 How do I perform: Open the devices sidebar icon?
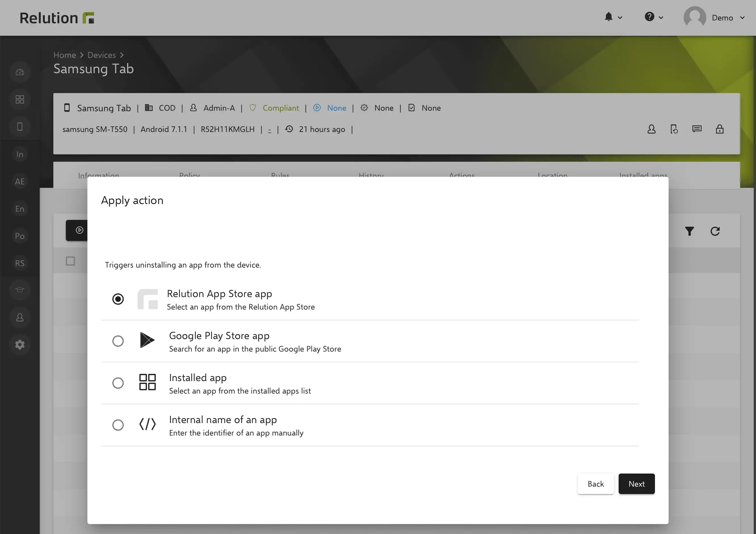click(x=20, y=127)
